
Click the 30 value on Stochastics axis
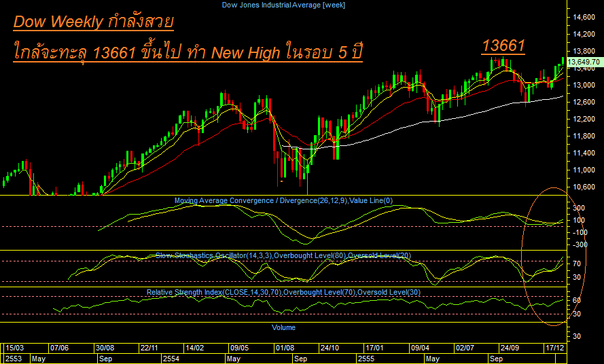[577, 277]
